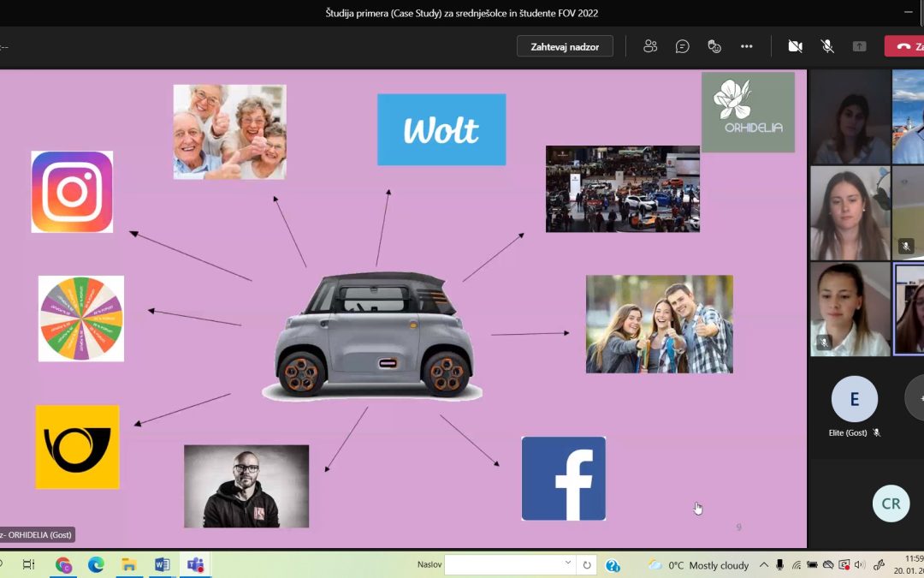This screenshot has width=924, height=578.
Task: Click the colorful prize wheel image
Action: (x=81, y=319)
